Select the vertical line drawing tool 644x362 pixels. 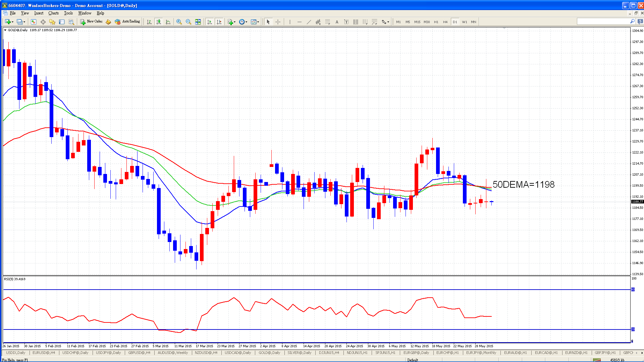click(290, 22)
